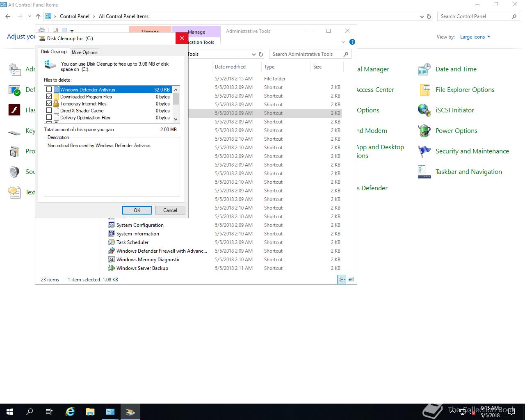The image size is (525, 420).
Task: Click Control Panel breadcrumb in address bar
Action: pos(75,16)
